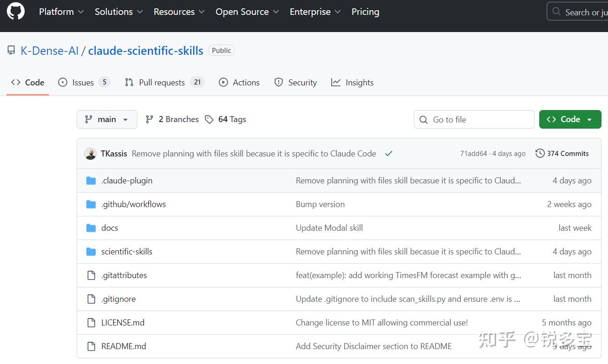Viewport: 608px width, 364px height.
Task: Click the docs folder icon
Action: [x=91, y=228]
